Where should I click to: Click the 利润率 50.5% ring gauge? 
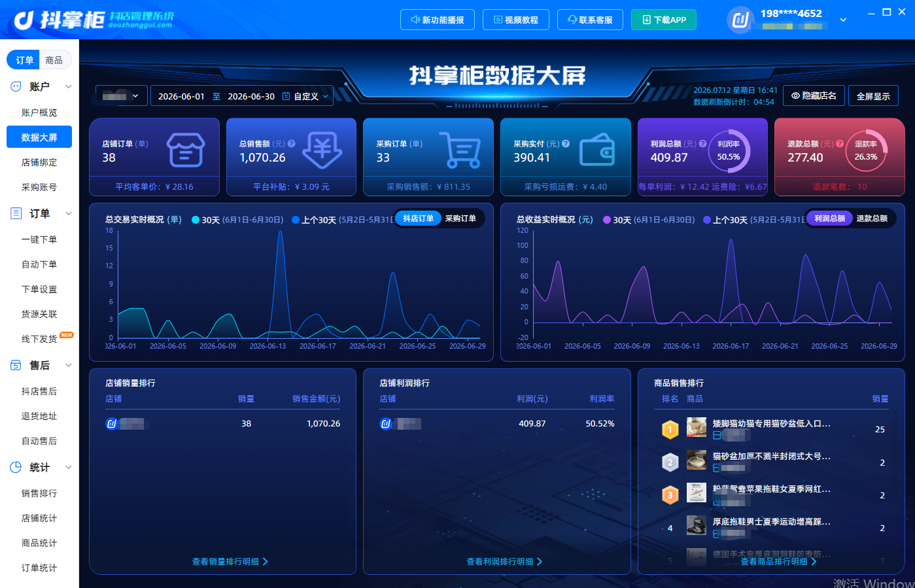pos(729,151)
